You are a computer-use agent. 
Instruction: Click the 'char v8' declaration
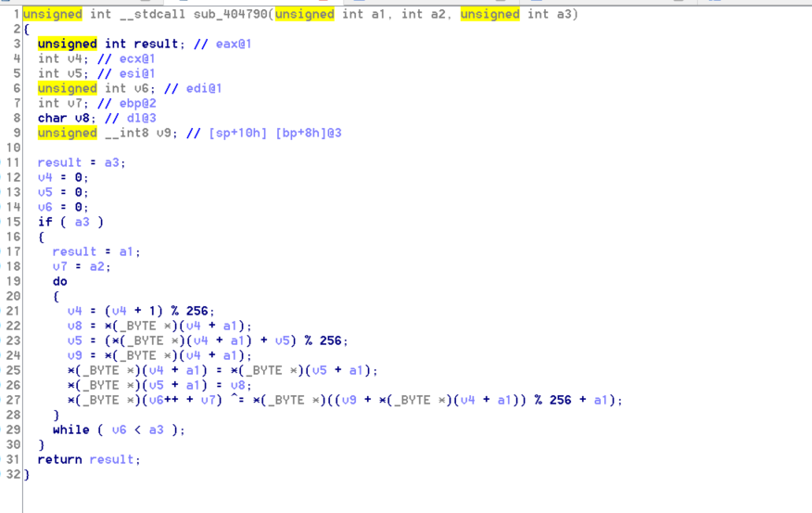point(67,118)
